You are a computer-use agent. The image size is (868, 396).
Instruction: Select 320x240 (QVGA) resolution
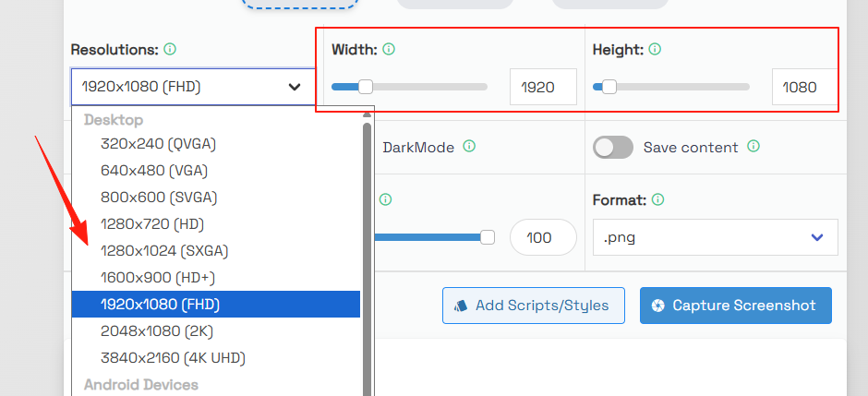216,144
